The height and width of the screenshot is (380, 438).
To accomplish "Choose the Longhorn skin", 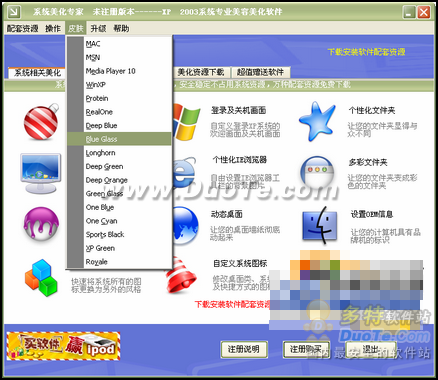I will pos(119,153).
